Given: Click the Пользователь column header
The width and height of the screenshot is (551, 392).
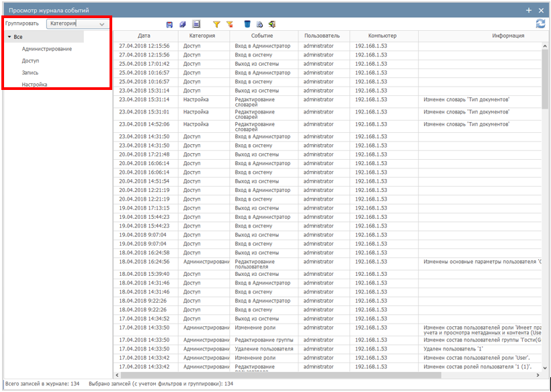Looking at the screenshot, I should tap(322, 36).
